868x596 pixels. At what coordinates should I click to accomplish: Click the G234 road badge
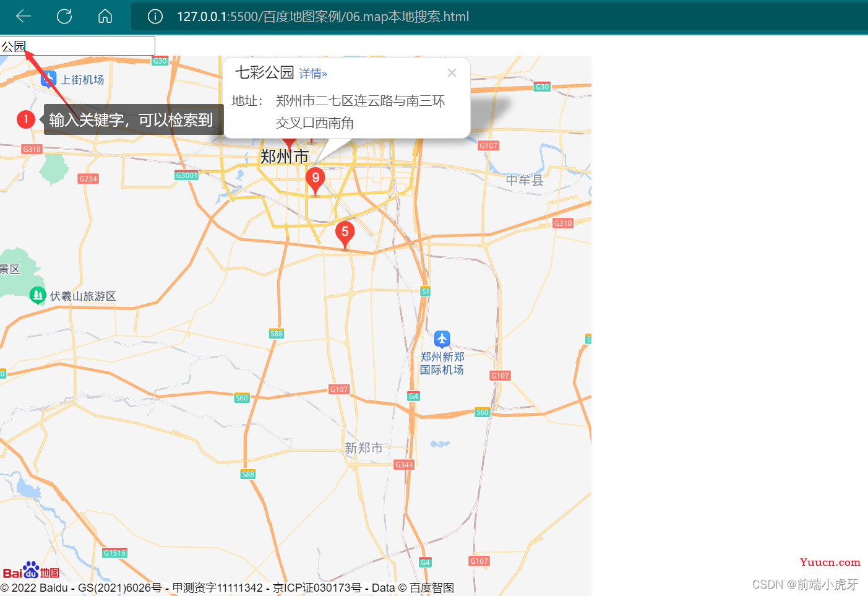click(x=88, y=179)
